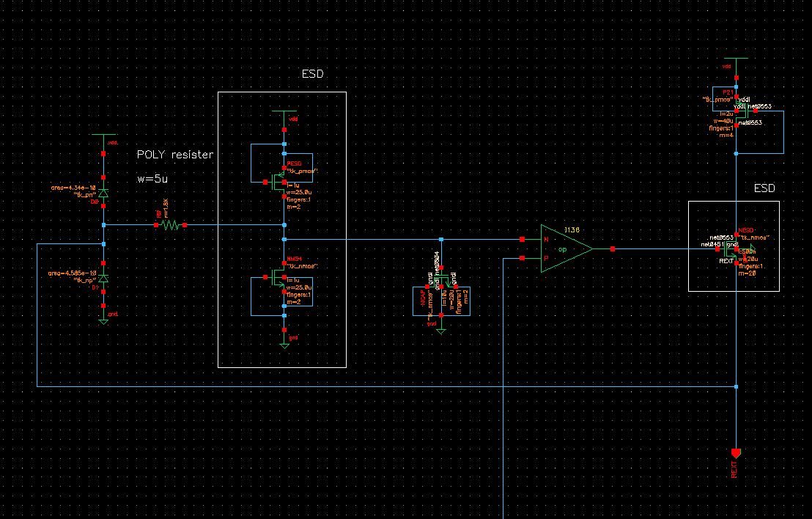This screenshot has height=519, width=812.
Task: Click the NCAP instance name label
Action: pyautogui.click(x=423, y=298)
